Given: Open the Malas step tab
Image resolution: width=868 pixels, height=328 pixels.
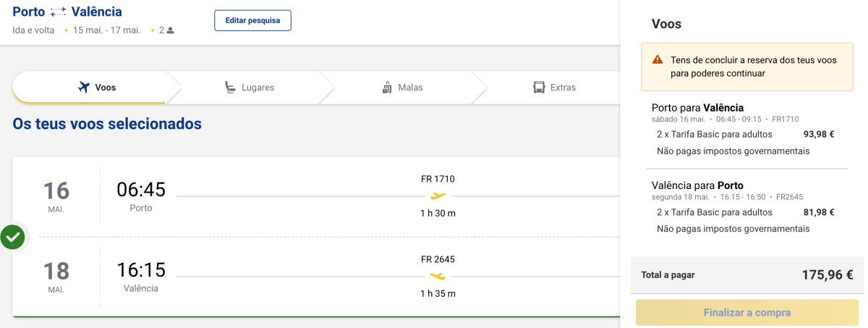Looking at the screenshot, I should [402, 88].
